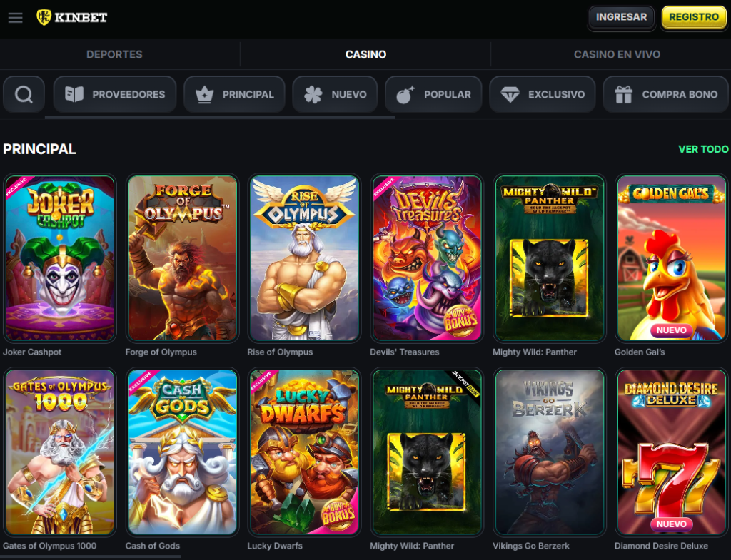Image resolution: width=731 pixels, height=560 pixels.
Task: Open the Casino section tab
Action: tap(365, 54)
